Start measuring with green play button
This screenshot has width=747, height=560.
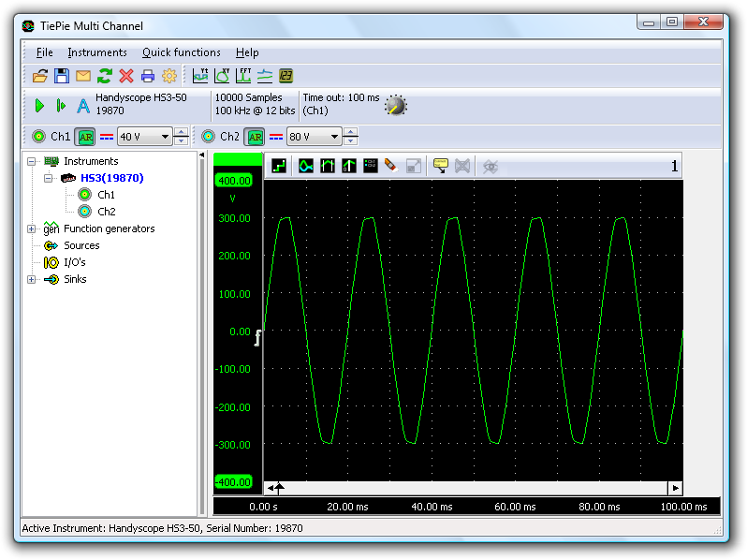click(39, 106)
